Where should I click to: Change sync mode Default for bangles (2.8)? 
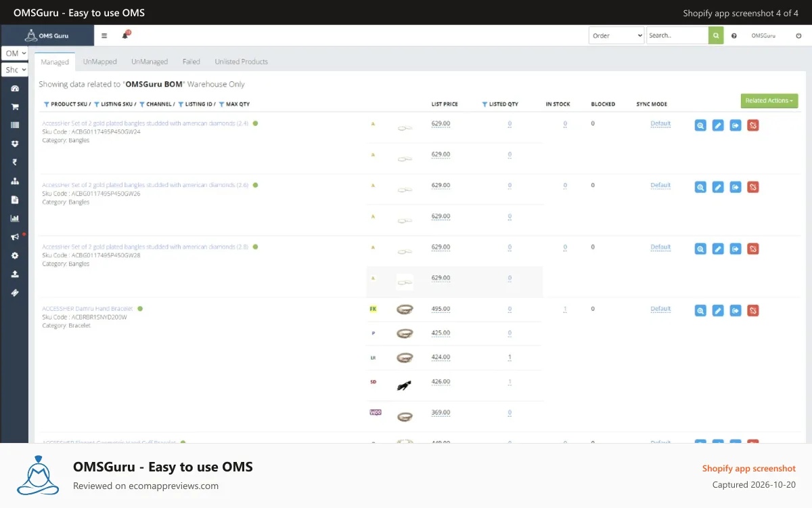660,247
